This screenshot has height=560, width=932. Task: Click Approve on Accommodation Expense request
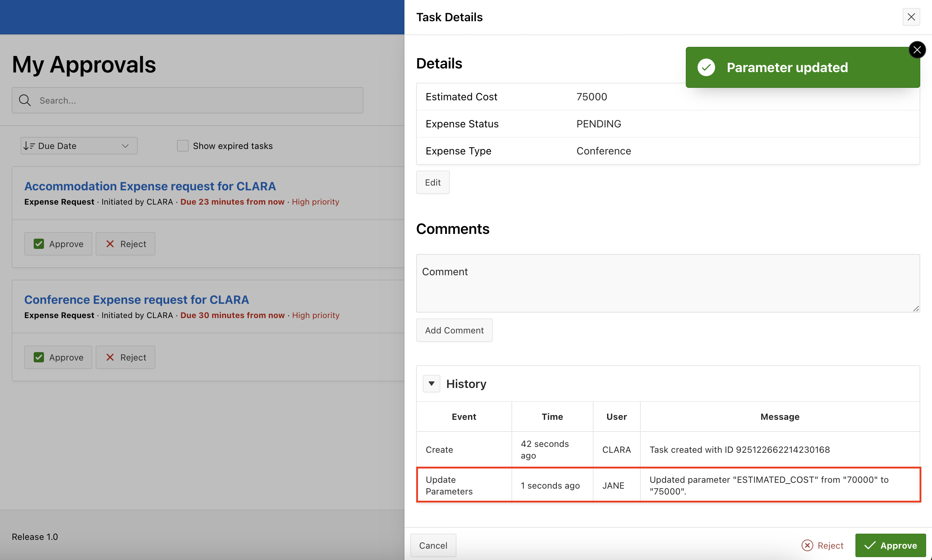coord(58,244)
